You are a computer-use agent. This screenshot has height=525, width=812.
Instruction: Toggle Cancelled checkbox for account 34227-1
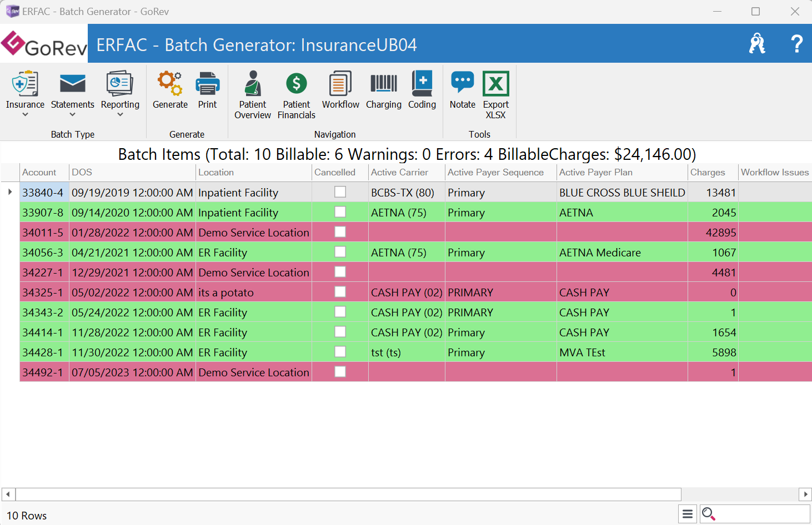click(x=340, y=271)
